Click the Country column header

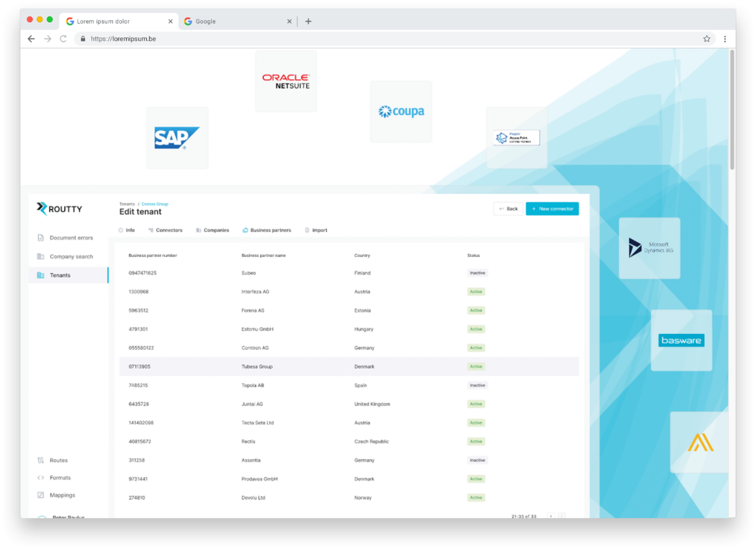[x=362, y=255]
